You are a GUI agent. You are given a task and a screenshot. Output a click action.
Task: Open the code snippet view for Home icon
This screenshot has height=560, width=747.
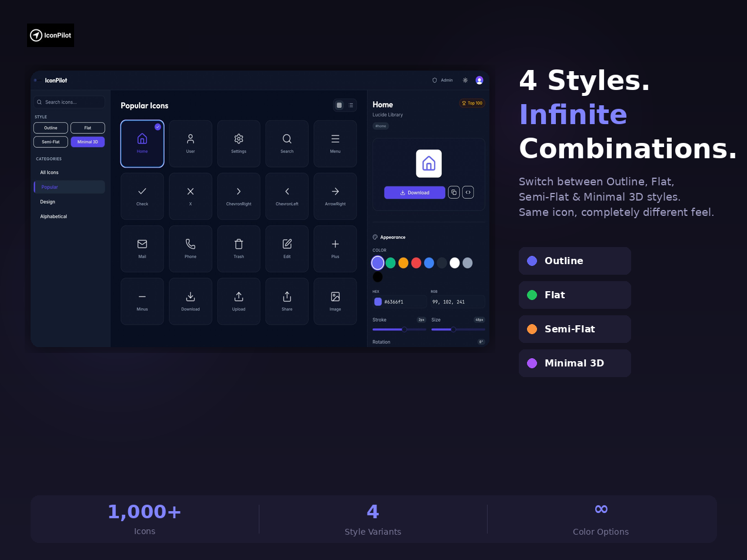[x=468, y=192]
